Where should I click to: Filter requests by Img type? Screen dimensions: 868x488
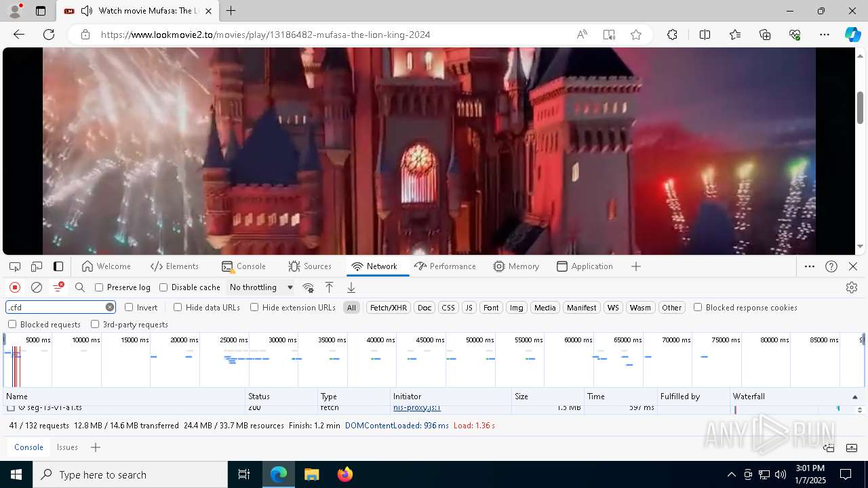pyautogui.click(x=517, y=308)
